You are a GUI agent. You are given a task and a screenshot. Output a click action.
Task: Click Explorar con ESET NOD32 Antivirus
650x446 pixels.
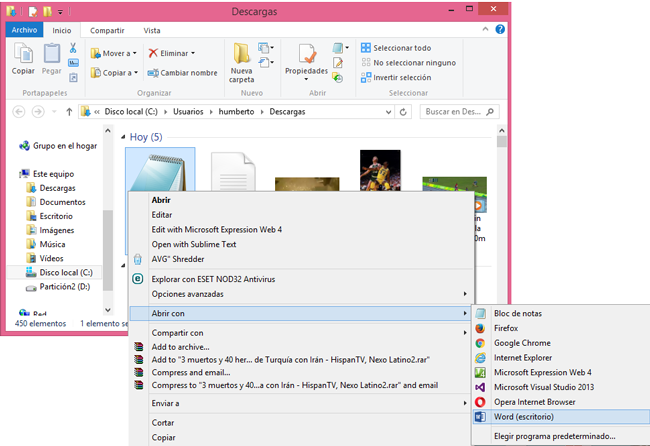(x=301, y=279)
